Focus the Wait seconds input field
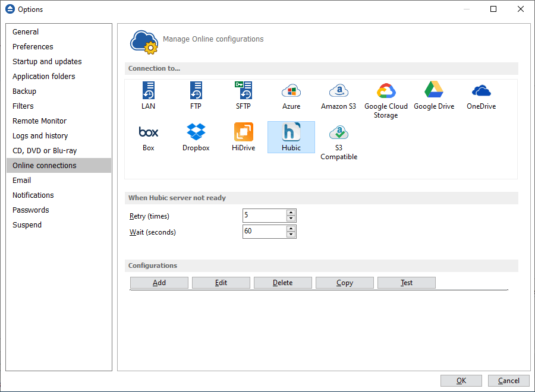 tap(265, 232)
